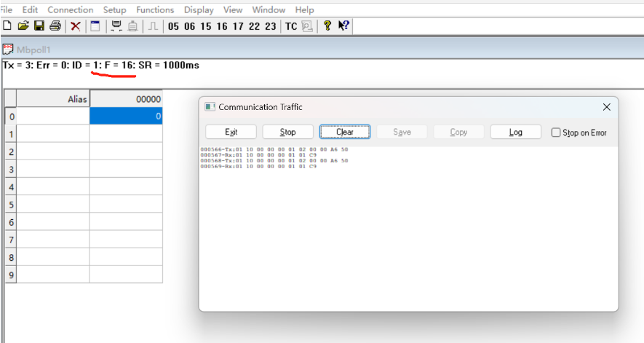Click the Log button
644x343 pixels.
[516, 132]
